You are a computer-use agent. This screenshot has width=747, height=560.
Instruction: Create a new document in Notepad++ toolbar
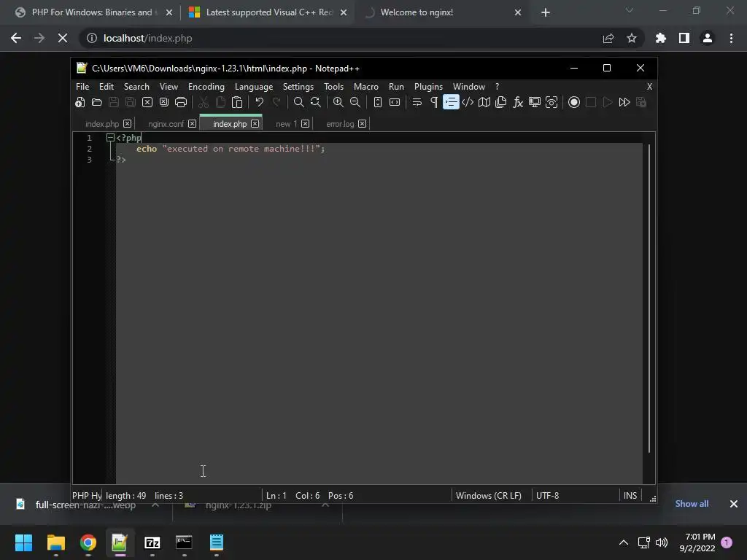click(x=80, y=102)
